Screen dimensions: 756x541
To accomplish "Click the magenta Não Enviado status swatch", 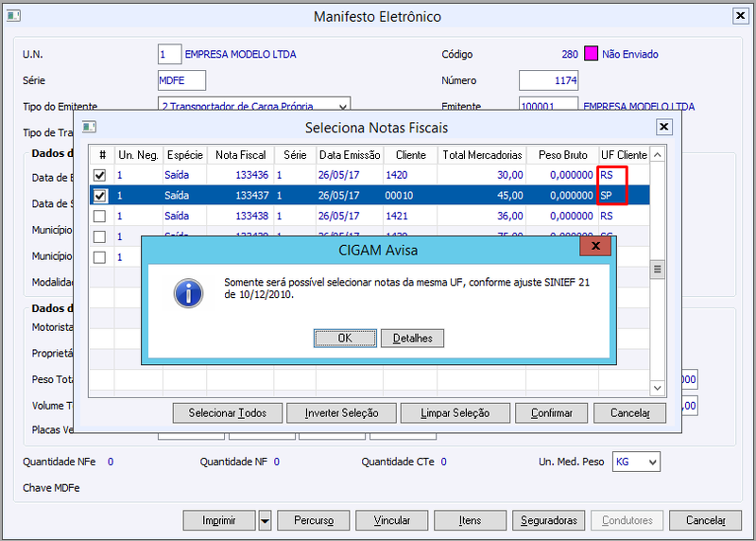I will click(x=591, y=54).
